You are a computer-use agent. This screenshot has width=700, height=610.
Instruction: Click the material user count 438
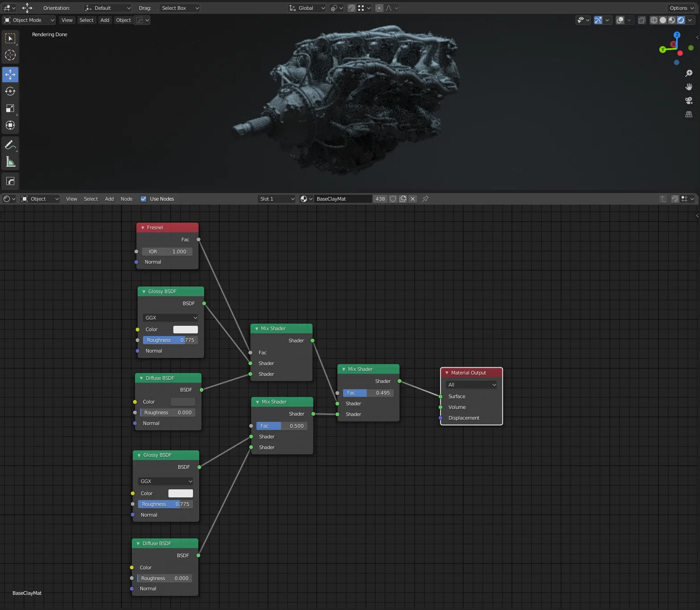coord(380,199)
